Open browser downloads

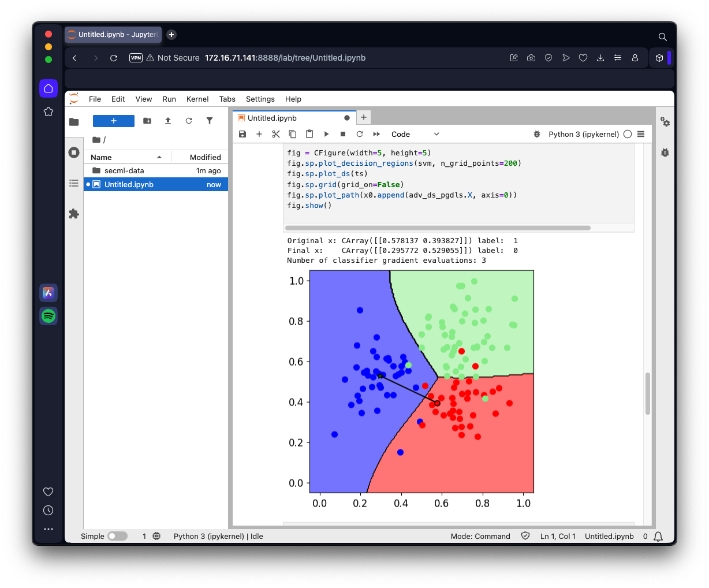600,58
